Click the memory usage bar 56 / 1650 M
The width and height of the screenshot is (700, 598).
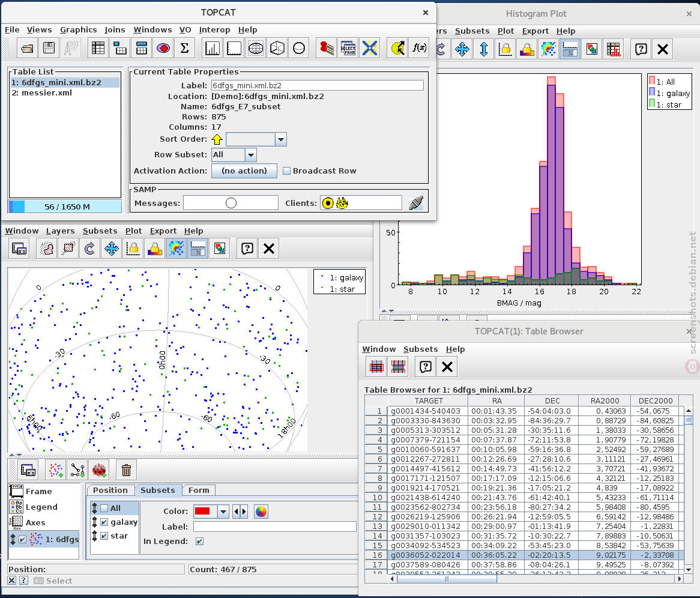point(65,207)
